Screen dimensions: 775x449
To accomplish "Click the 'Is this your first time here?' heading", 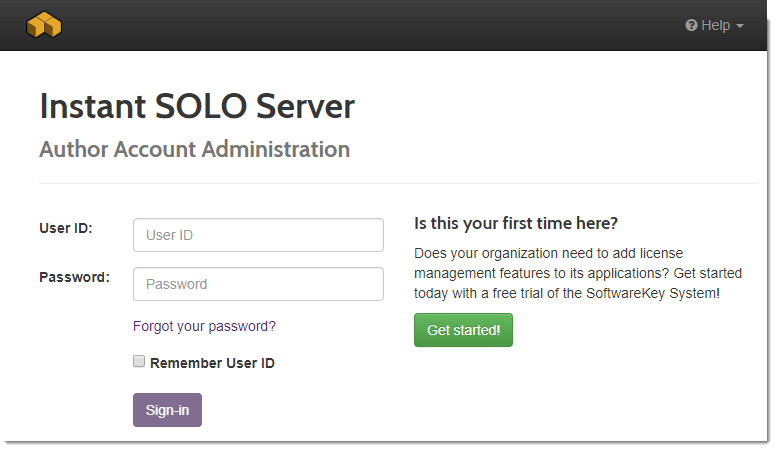I will (516, 222).
